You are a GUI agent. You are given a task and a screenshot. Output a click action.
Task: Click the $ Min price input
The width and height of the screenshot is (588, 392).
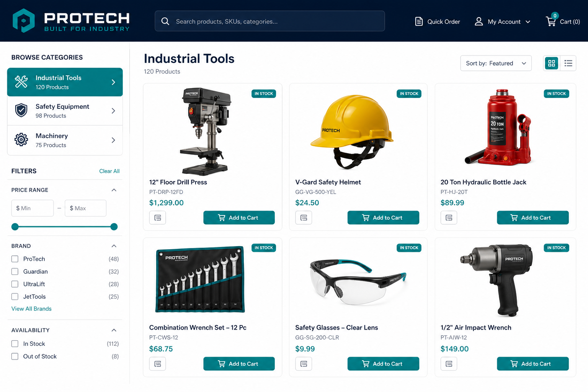[33, 208]
